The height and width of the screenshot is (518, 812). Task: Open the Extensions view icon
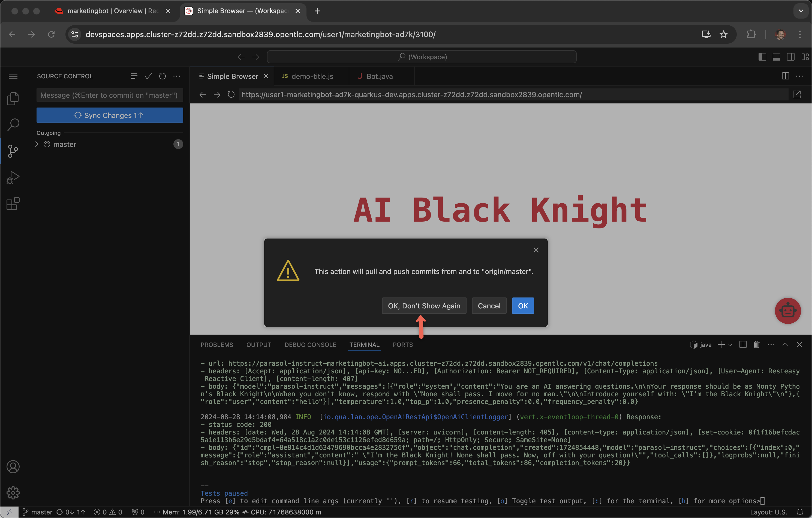(13, 204)
